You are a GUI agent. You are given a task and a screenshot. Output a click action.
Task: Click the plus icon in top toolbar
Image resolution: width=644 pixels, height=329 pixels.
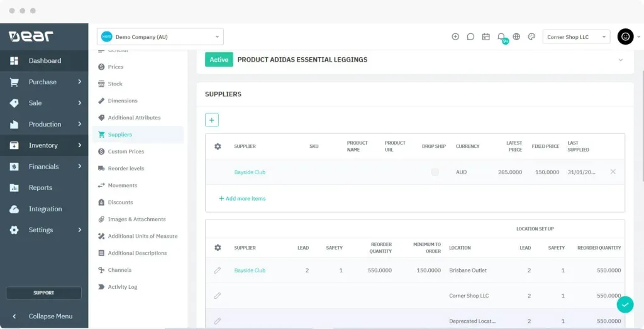pos(455,36)
